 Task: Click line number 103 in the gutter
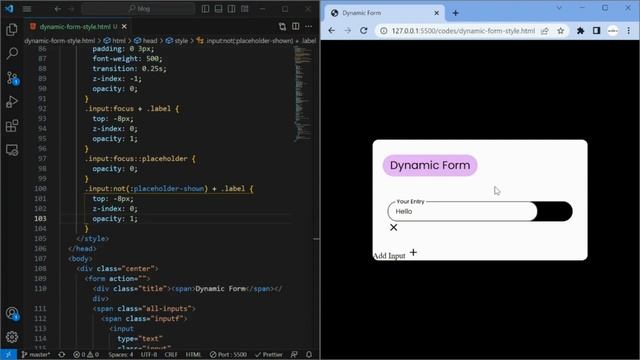[x=40, y=219]
